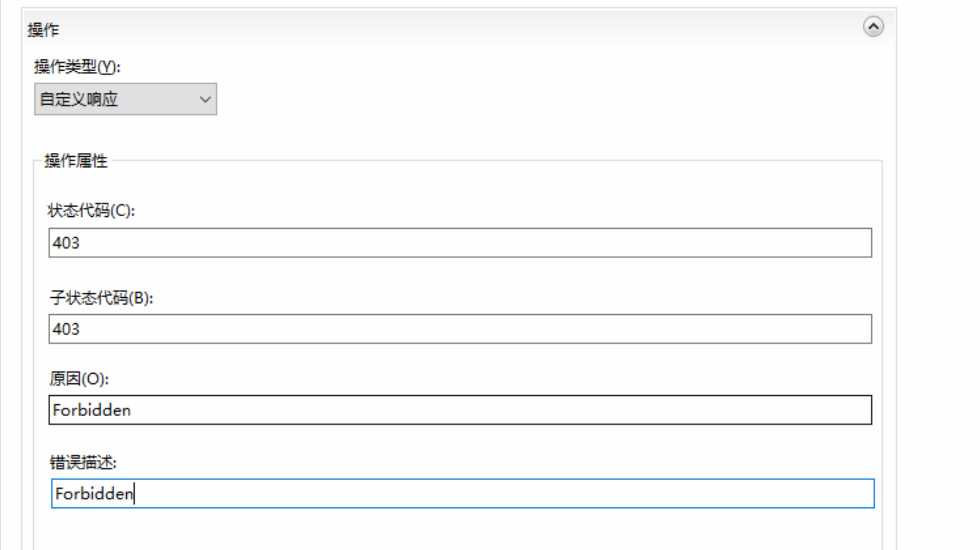980x550 pixels.
Task: Click the 403 value in 子状态代码 box
Action: 66,329
